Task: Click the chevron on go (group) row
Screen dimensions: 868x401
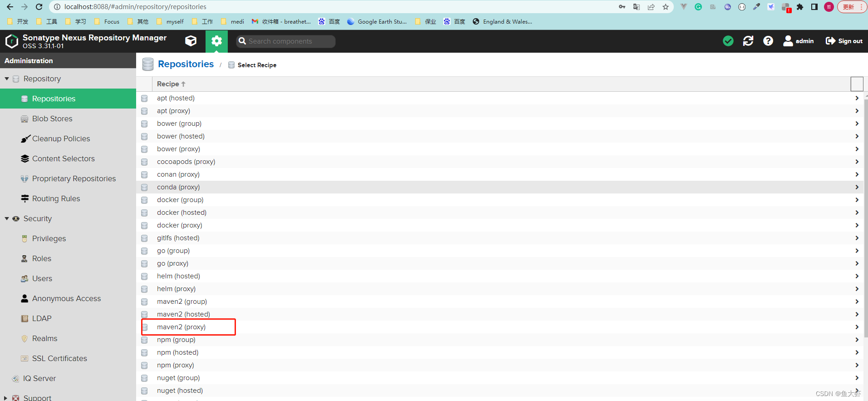Action: coord(857,251)
